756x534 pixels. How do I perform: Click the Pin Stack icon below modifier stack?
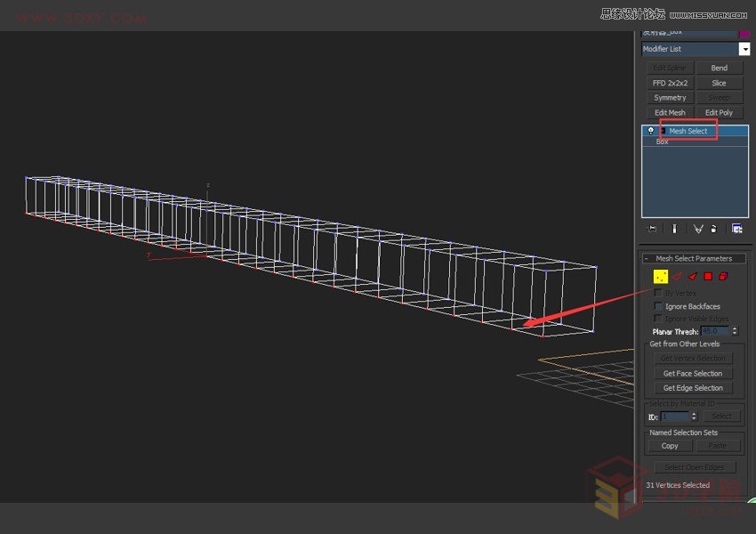click(652, 230)
